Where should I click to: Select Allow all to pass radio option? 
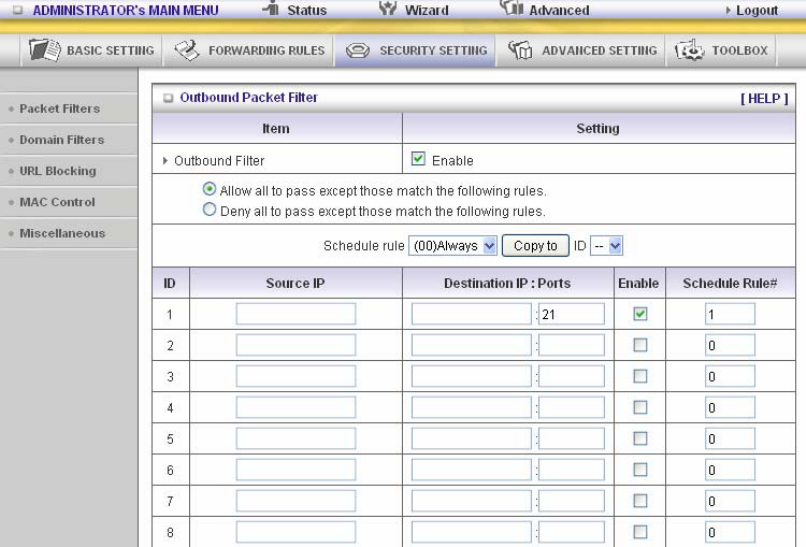pos(209,189)
